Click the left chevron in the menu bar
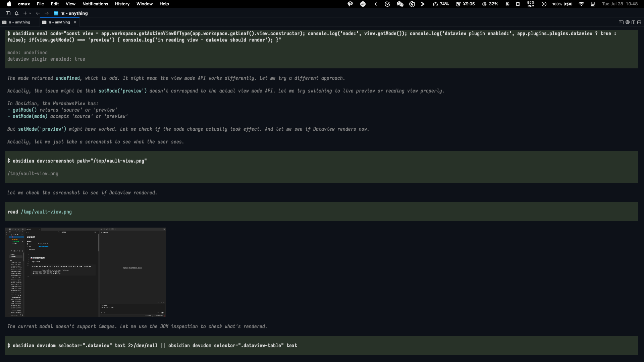Image resolution: width=644 pixels, height=362 pixels. pos(376,4)
